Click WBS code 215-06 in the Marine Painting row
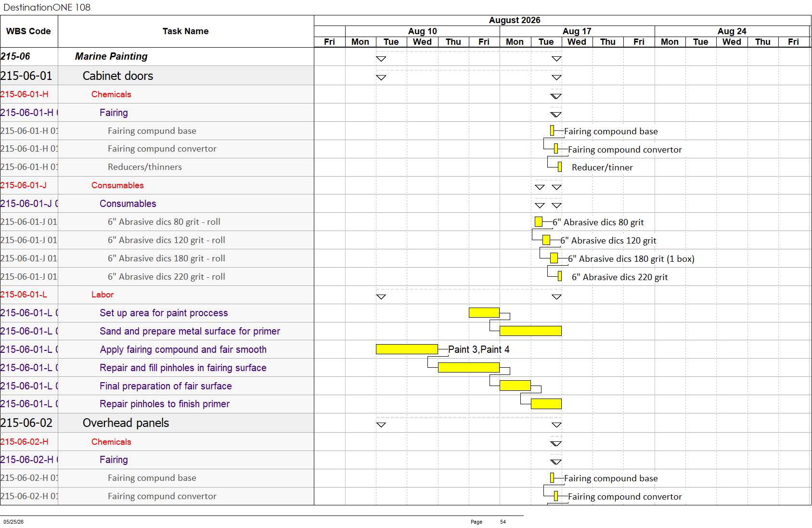This screenshot has width=812, height=528. 15,56
